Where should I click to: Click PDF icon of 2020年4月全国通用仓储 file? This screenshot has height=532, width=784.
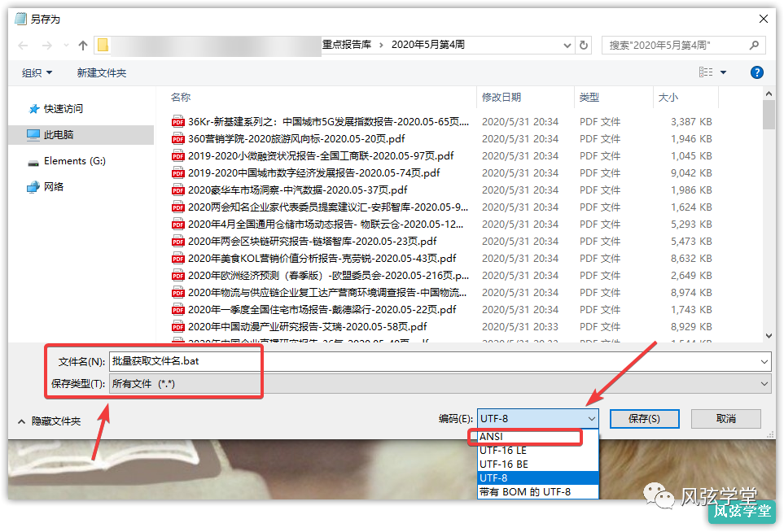(x=178, y=224)
